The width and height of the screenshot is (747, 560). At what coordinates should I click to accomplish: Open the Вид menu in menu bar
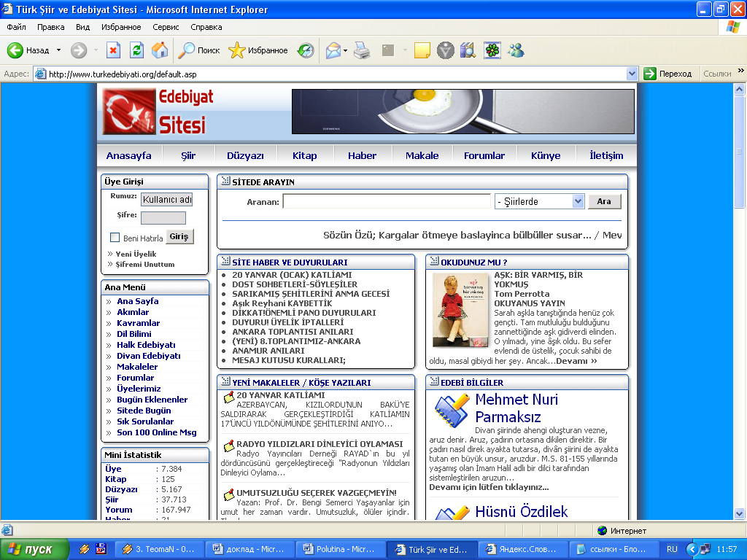click(x=82, y=27)
